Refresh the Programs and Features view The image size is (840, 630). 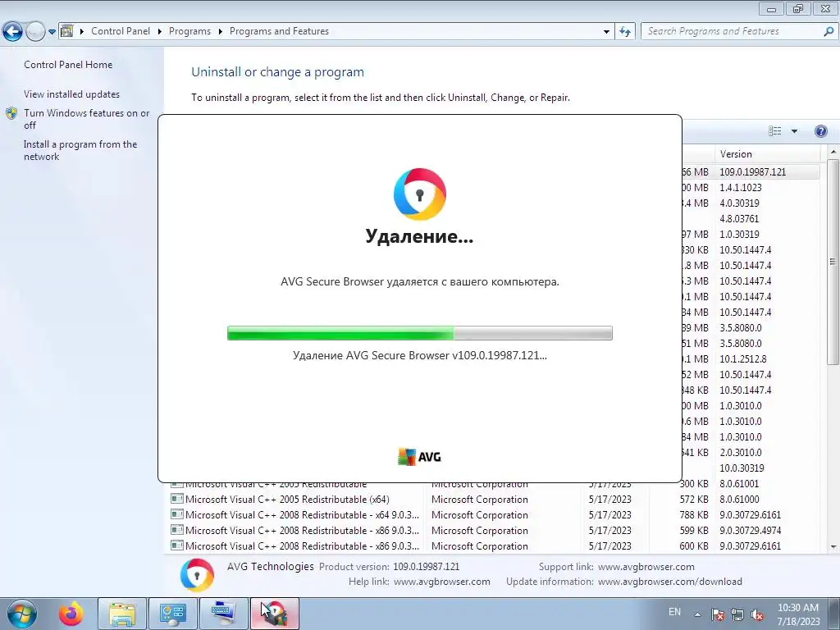point(624,32)
